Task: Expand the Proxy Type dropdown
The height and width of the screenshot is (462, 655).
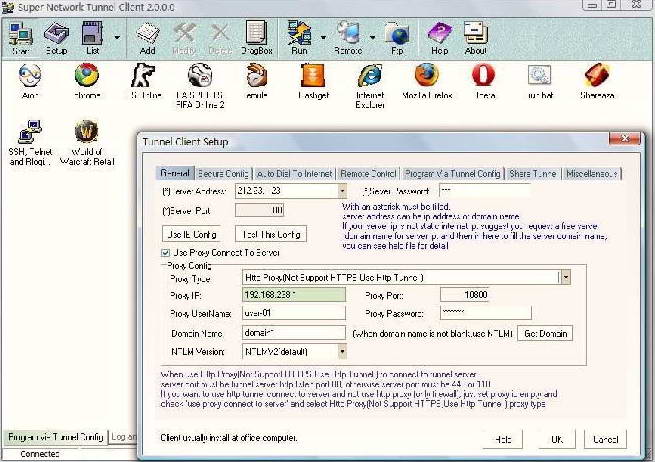Action: pos(565,277)
